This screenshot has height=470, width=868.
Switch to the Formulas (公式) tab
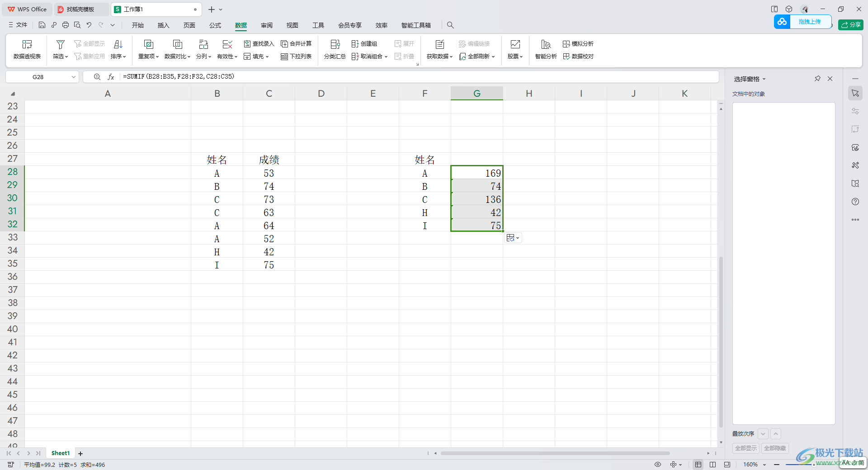point(215,25)
